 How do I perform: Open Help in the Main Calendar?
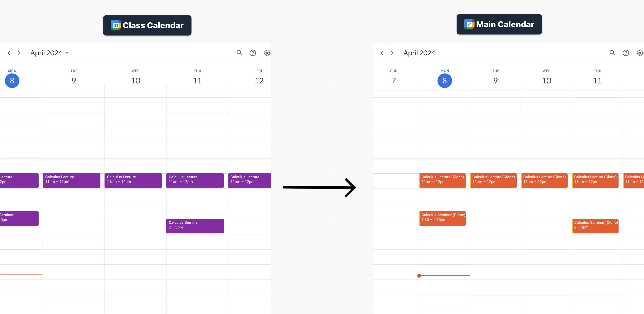click(626, 53)
